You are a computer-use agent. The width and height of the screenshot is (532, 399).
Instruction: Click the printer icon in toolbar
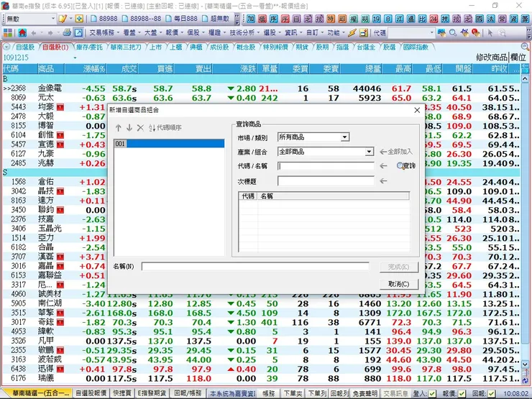(67, 32)
